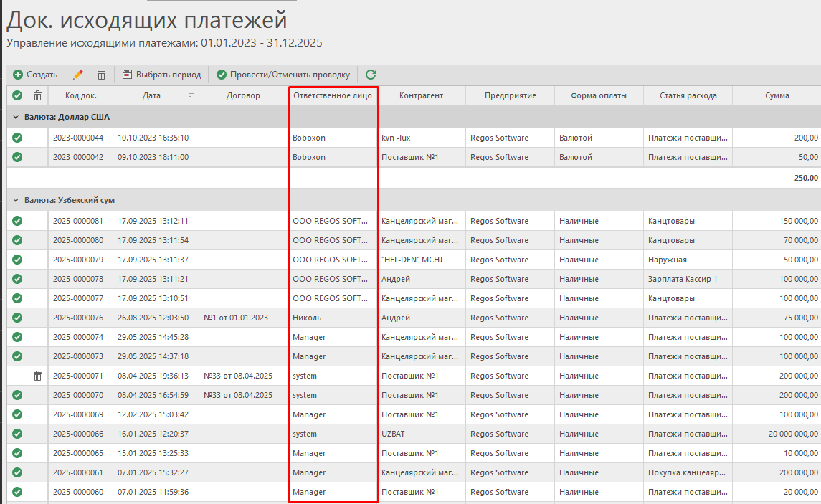Click the pencil edit icon in toolbar
Screen dimensions: 821x504
point(78,75)
